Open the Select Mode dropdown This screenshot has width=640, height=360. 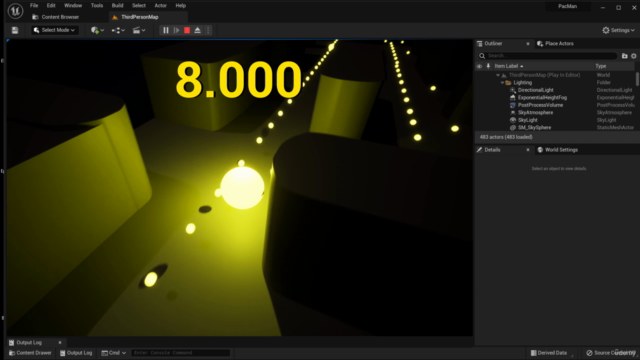click(x=54, y=30)
